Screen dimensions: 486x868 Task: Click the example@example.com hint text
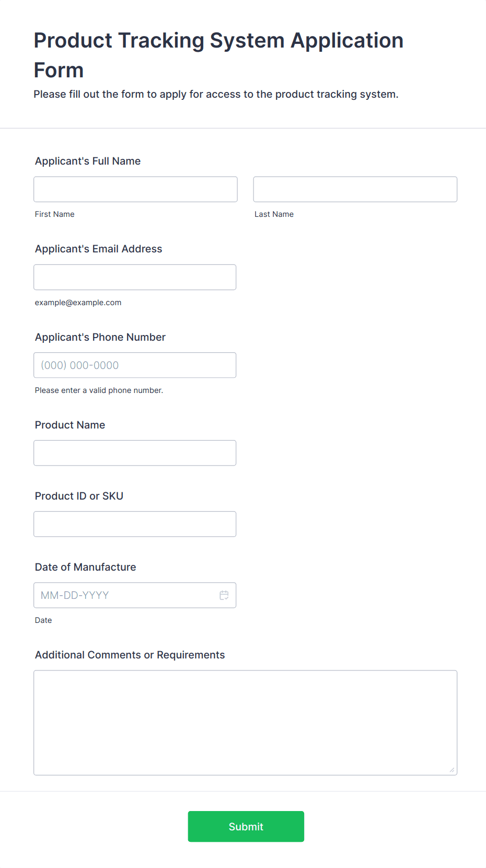tap(78, 303)
